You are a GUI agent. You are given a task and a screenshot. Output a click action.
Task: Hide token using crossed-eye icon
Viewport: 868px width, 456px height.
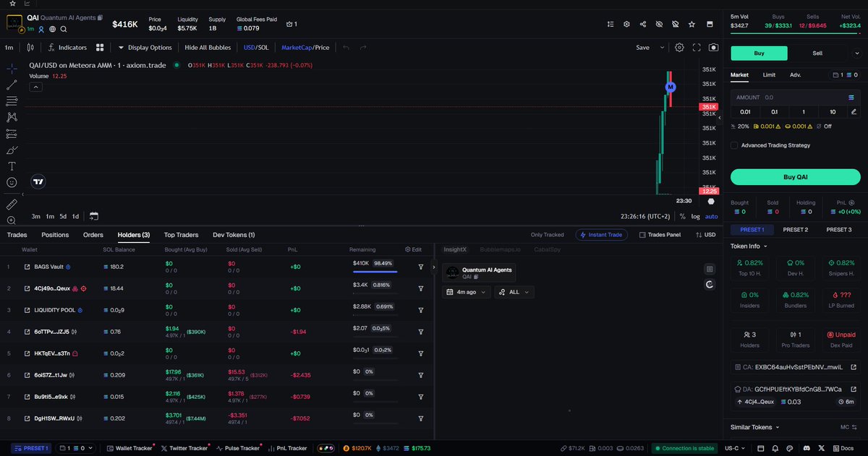pyautogui.click(x=659, y=24)
